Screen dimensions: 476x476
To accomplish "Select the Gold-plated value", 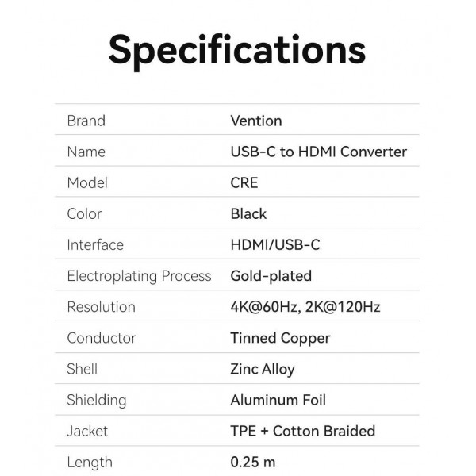I will point(271,276).
